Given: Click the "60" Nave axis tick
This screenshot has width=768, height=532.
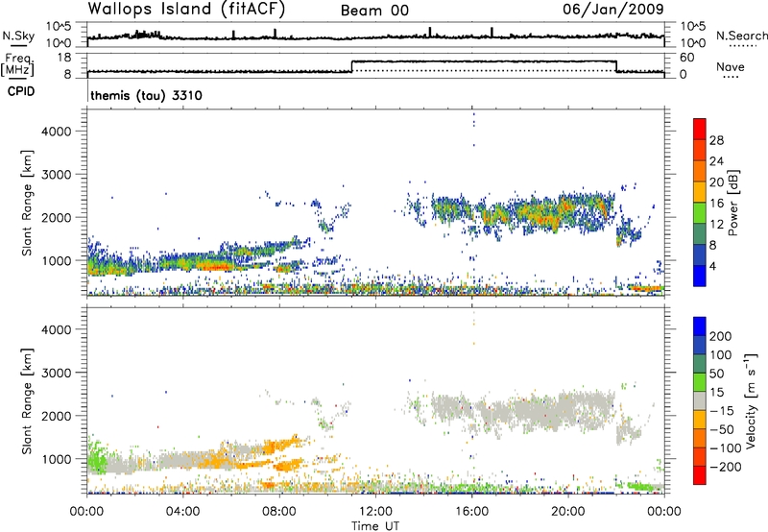Looking at the screenshot, I should pos(686,58).
